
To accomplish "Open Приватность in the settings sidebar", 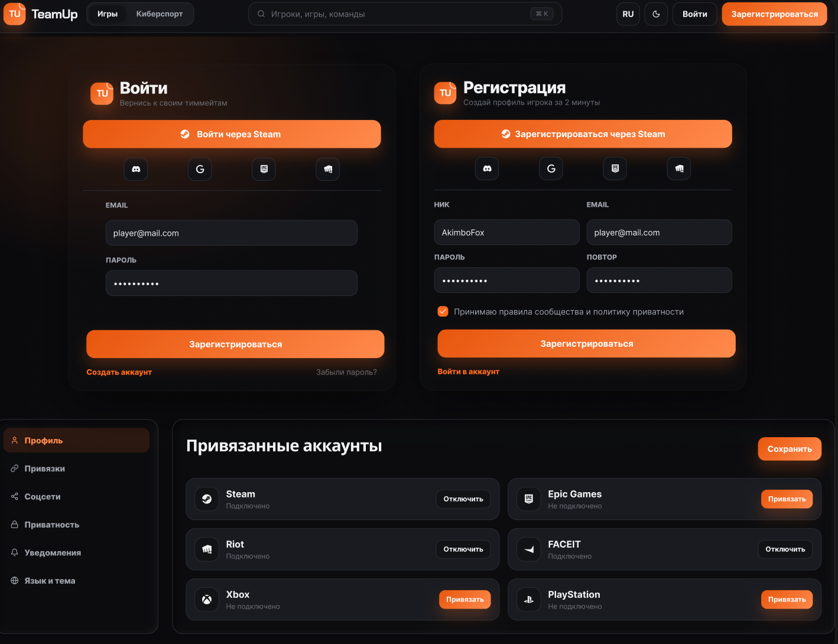I will pos(77,525).
